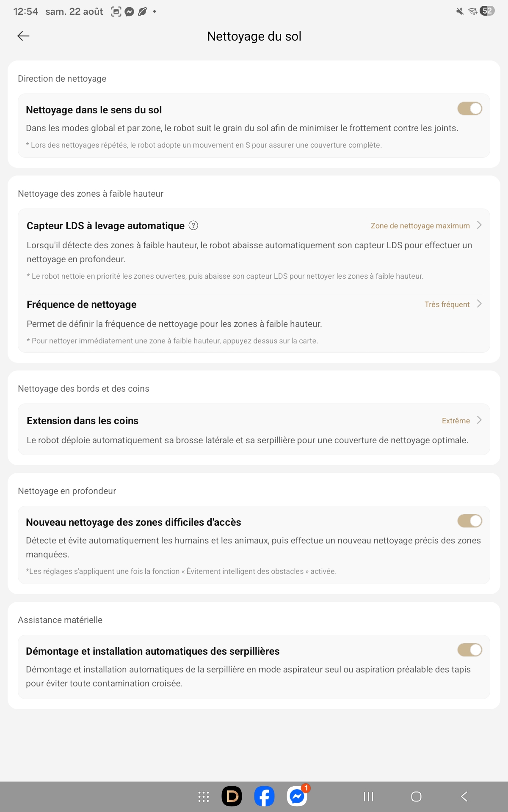
Task: Open the Fréquence de nettoyage setting
Action: click(x=254, y=321)
